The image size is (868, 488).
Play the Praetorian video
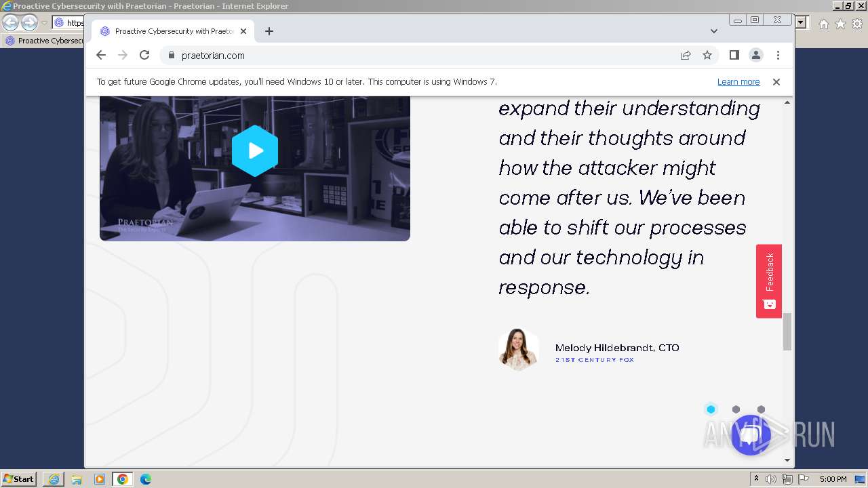(x=255, y=150)
